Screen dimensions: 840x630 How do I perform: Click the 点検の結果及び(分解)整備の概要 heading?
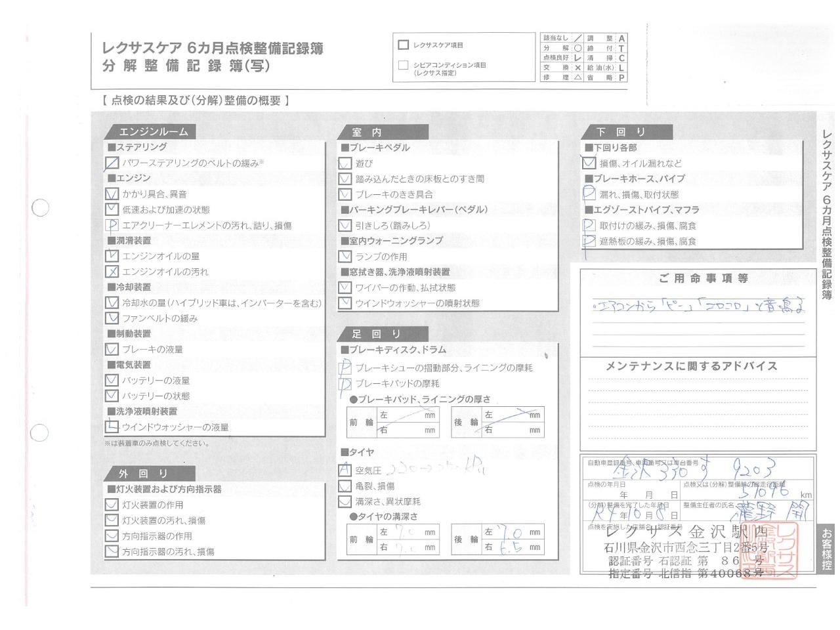(x=195, y=101)
